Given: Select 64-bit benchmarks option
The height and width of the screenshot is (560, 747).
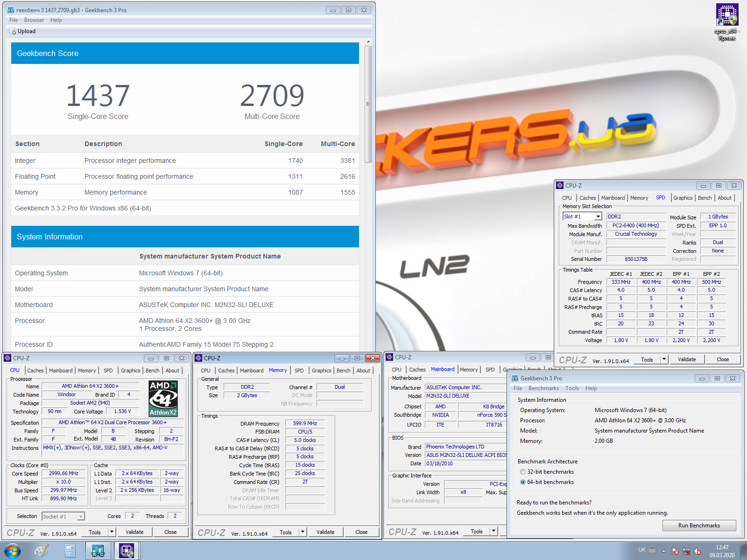Looking at the screenshot, I should click(523, 482).
